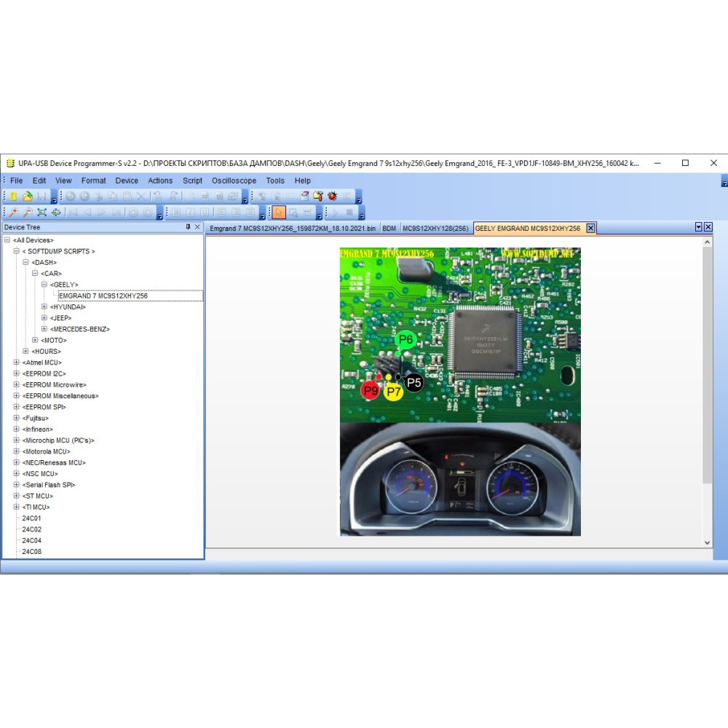Click the instrument cluster dashboard photo
The width and height of the screenshot is (728, 728).
[x=460, y=479]
